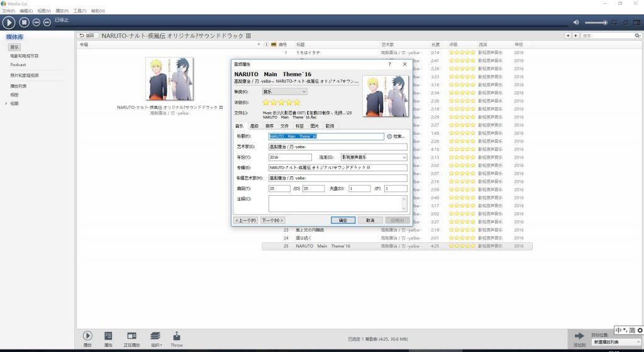Click the 返回 back button

pos(87,36)
